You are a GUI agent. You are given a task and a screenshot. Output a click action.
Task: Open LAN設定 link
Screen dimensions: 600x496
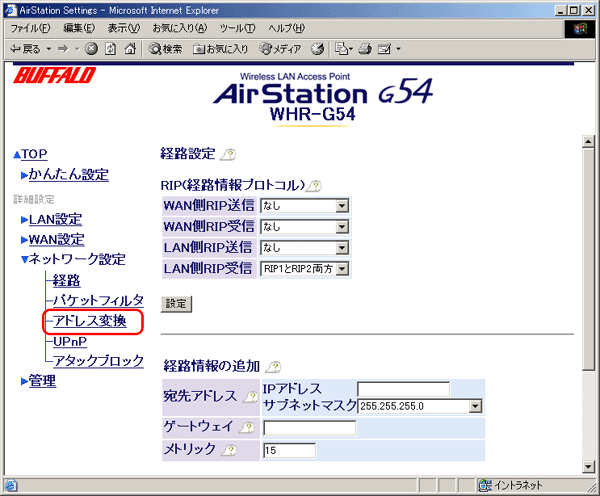pyautogui.click(x=55, y=220)
